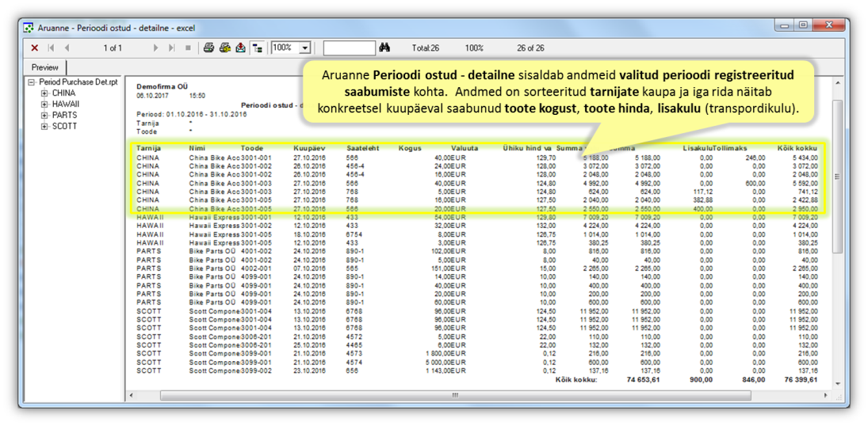Click the 846,00 Tollimaks total
The image size is (868, 426).
753,380
